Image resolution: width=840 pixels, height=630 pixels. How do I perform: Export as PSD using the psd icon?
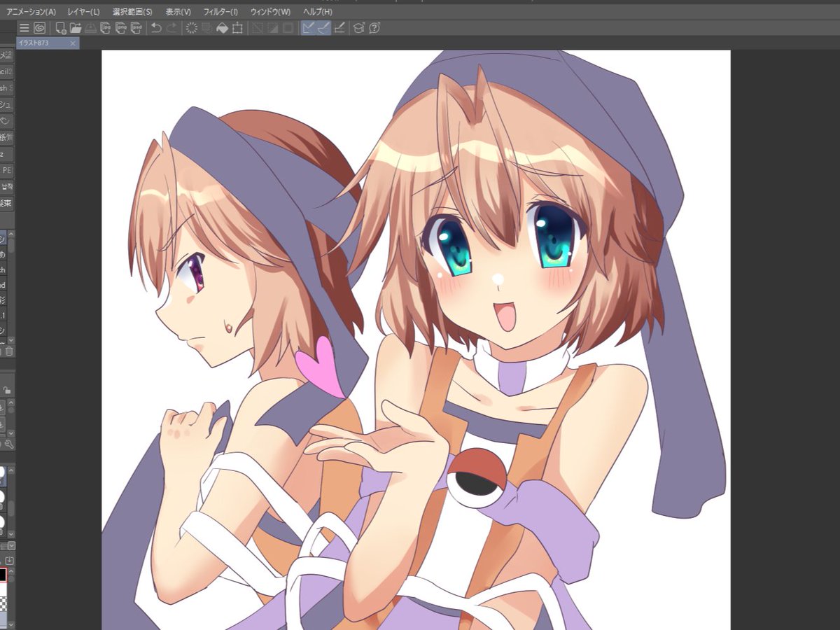137,28
